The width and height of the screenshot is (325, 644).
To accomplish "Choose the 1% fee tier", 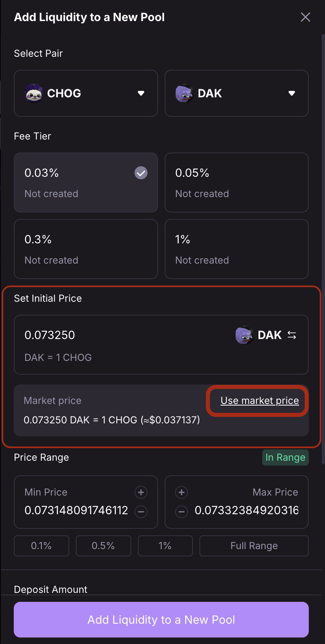I will coord(236,249).
